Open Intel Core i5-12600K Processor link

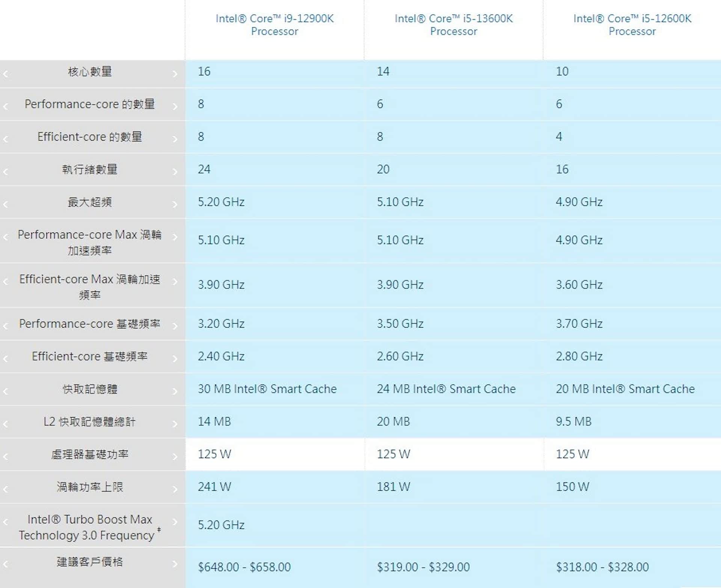pos(632,25)
